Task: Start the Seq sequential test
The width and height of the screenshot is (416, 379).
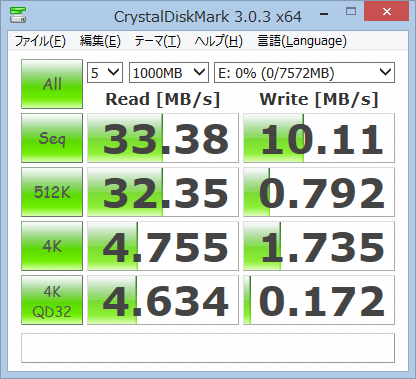Action: tap(52, 138)
